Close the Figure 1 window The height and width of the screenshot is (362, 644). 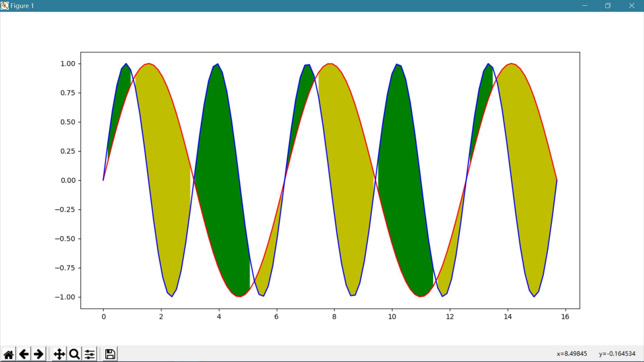(632, 6)
